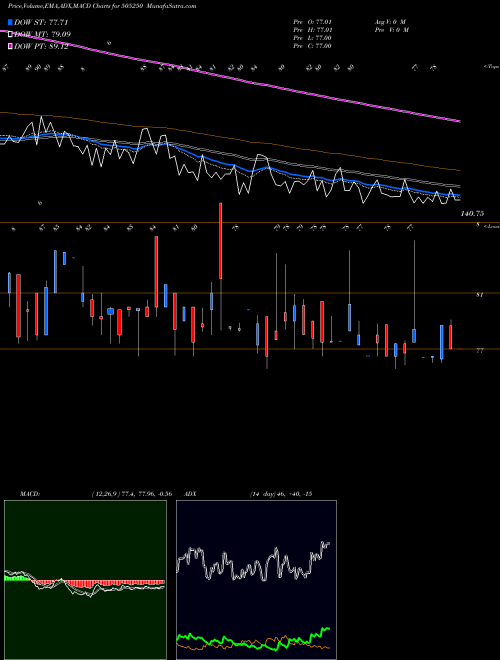
Task: Open the ADX indicator chart panel
Action: point(256,580)
